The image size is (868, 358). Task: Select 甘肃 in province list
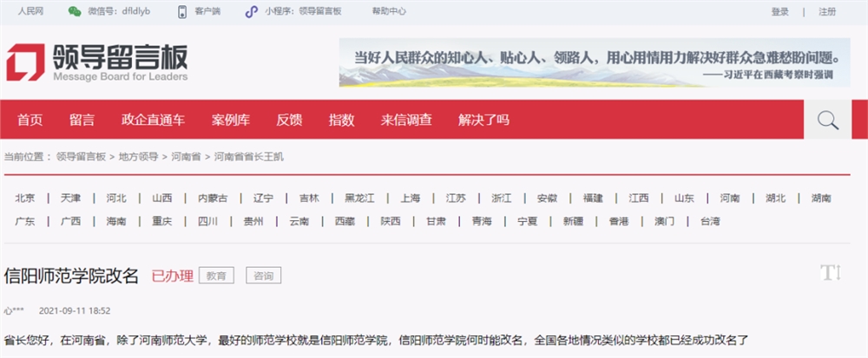[437, 222]
